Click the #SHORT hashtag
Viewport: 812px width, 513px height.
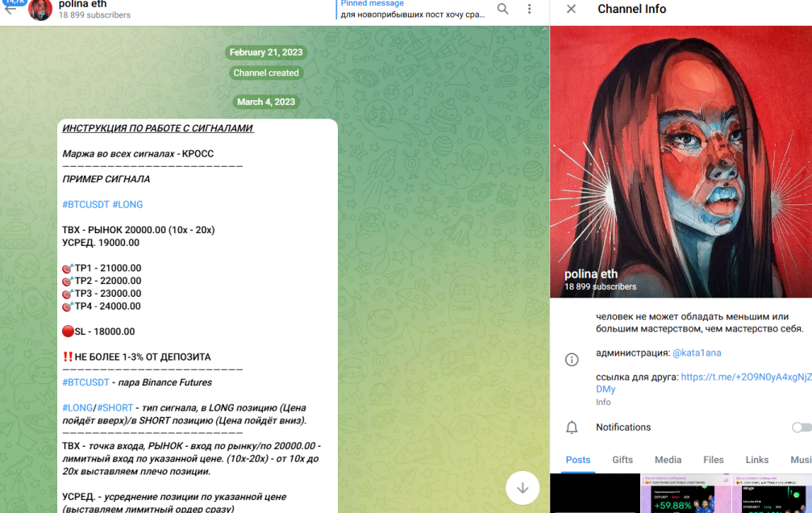[115, 408]
